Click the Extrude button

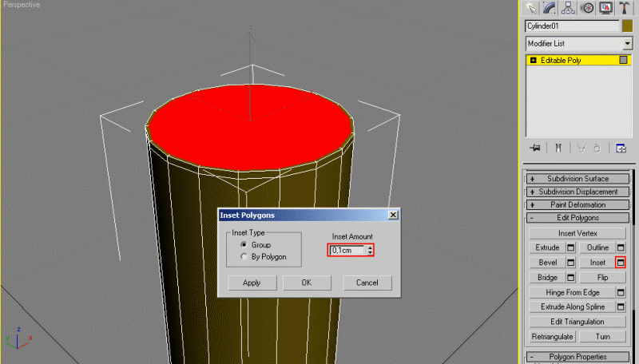point(547,247)
